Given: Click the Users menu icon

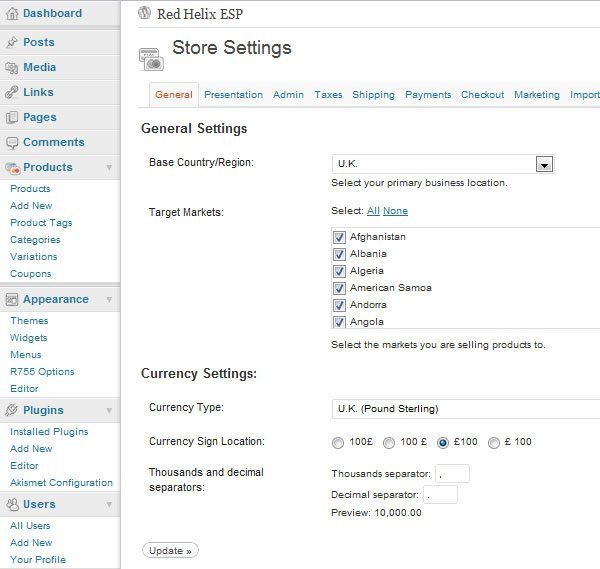Looking at the screenshot, I should tap(12, 504).
